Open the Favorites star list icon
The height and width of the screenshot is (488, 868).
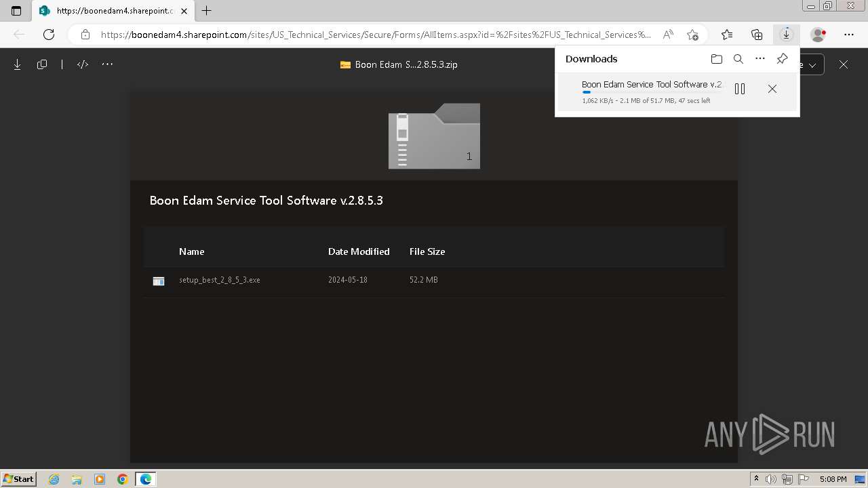coord(727,35)
